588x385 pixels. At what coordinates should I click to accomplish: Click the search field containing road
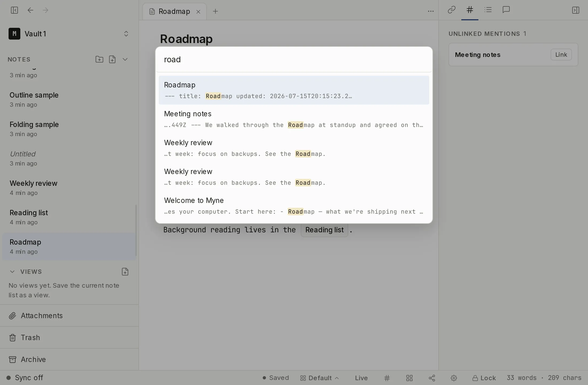(x=294, y=59)
